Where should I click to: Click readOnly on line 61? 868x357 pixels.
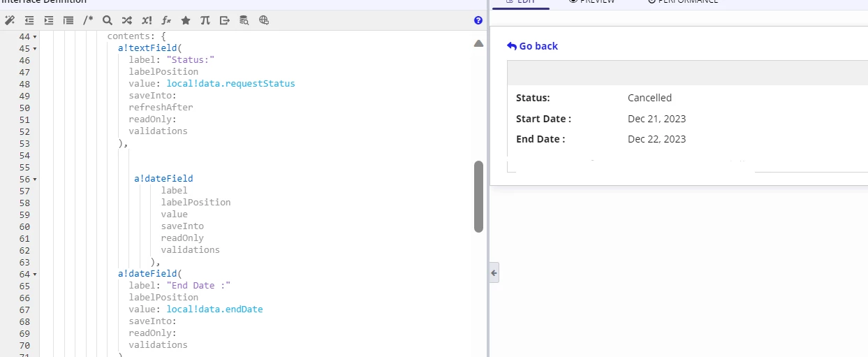coord(182,238)
